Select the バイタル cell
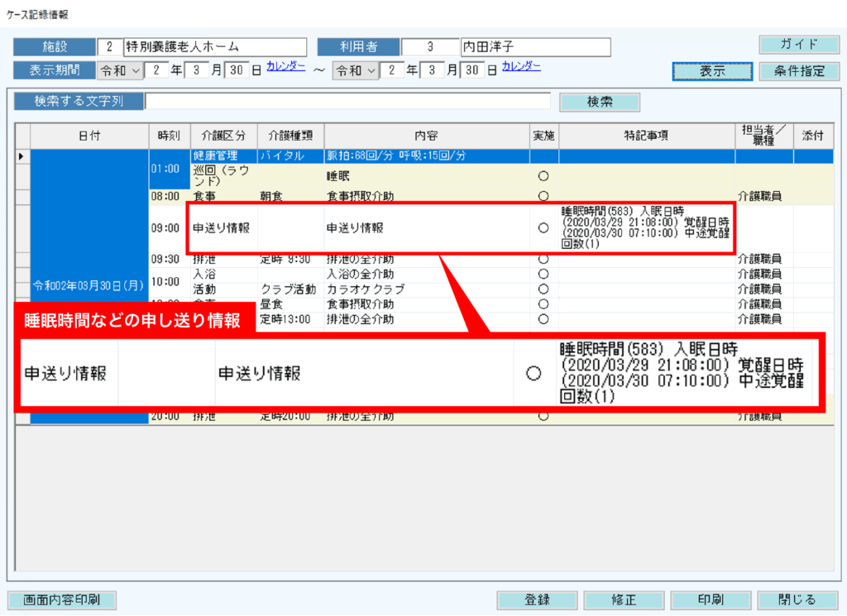This screenshot has width=847, height=616. pos(290,156)
